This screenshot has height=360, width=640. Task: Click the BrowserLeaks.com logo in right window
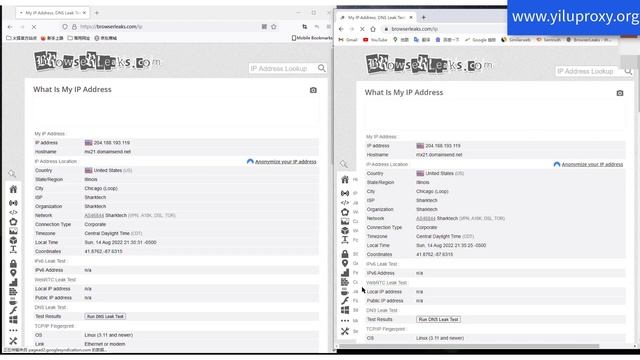429,64
